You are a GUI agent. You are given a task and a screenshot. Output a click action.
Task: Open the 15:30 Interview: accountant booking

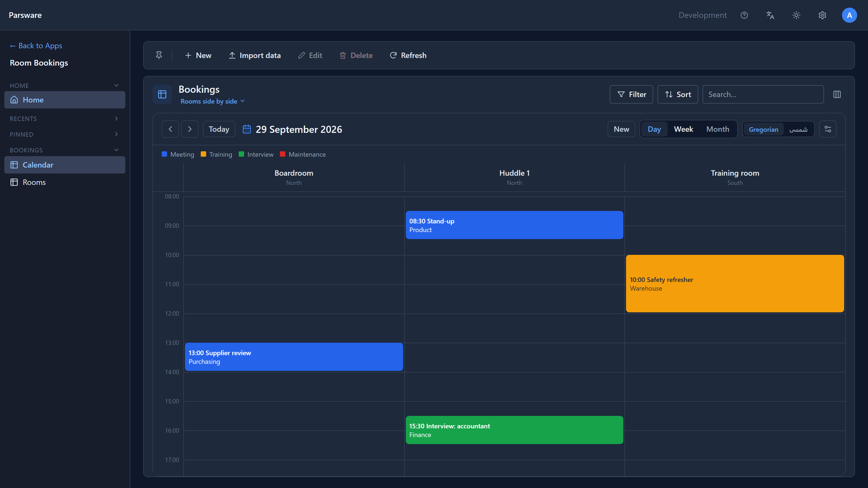(514, 430)
